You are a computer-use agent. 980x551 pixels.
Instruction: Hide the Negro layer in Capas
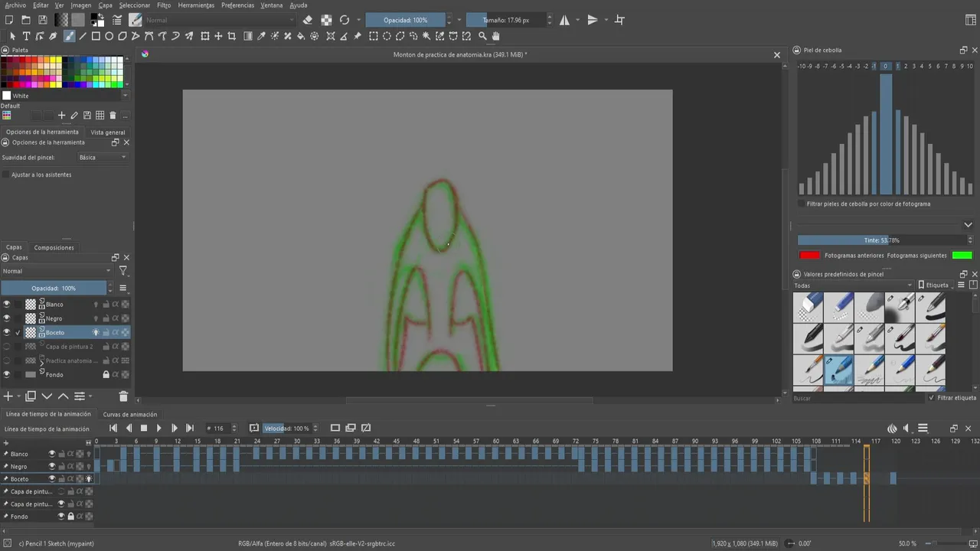coord(7,318)
